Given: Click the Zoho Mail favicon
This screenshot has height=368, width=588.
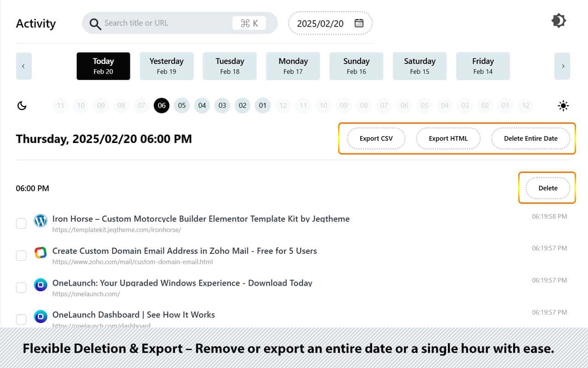Looking at the screenshot, I should [x=40, y=253].
